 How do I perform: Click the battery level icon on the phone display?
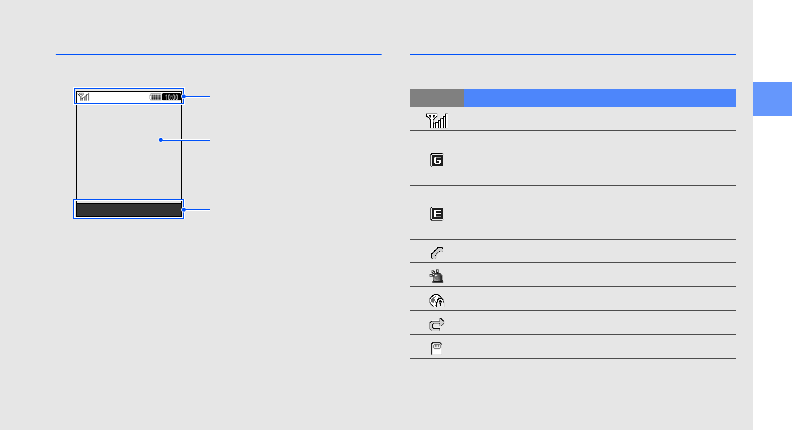pos(155,97)
